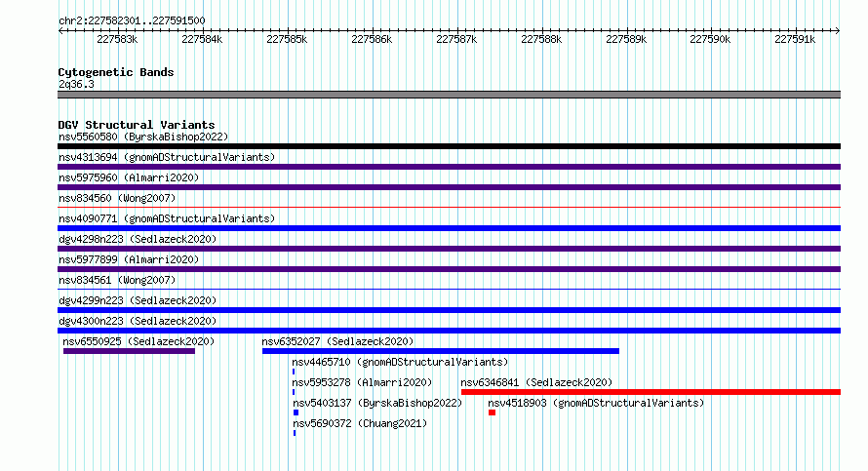
Task: Click the red nsv6346841 variant bar
Action: pos(651,392)
